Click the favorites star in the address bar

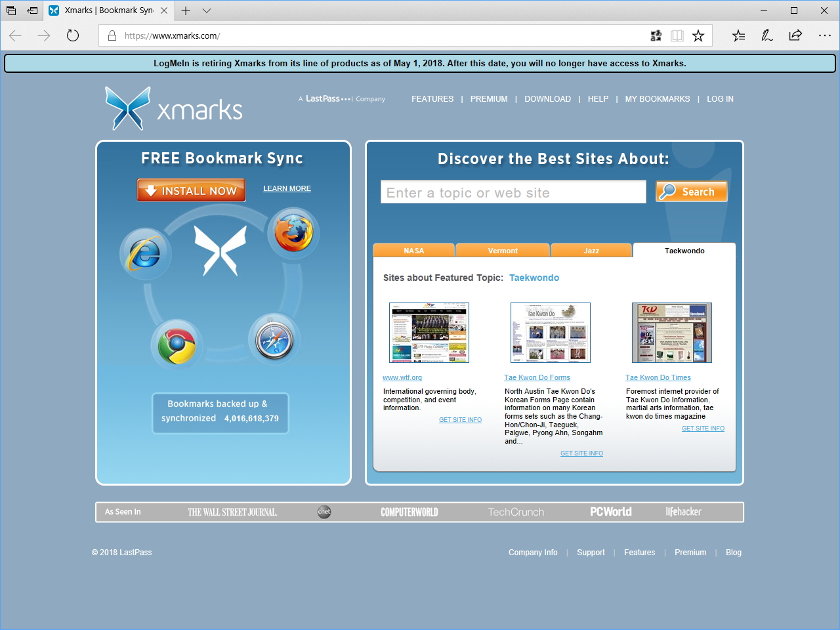point(698,35)
